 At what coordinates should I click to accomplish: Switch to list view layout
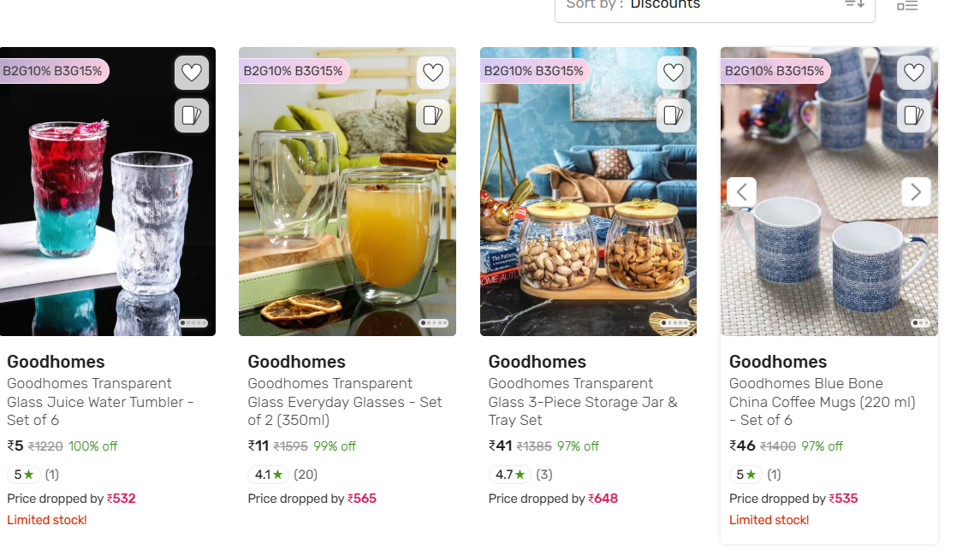tap(907, 5)
